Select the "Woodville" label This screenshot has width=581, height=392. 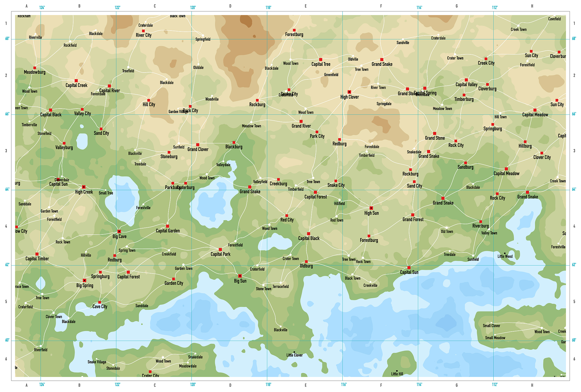point(212,99)
